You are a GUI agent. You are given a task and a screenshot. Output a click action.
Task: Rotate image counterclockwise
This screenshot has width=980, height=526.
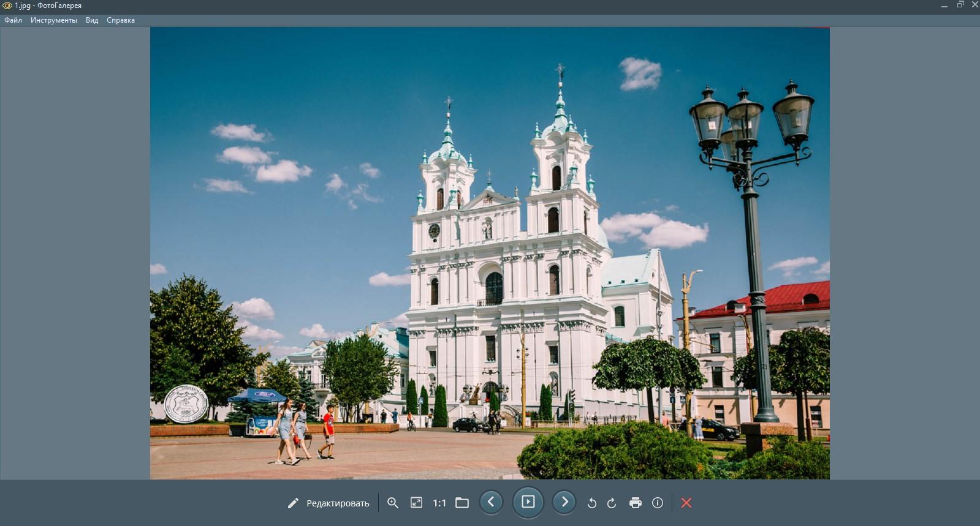(591, 503)
